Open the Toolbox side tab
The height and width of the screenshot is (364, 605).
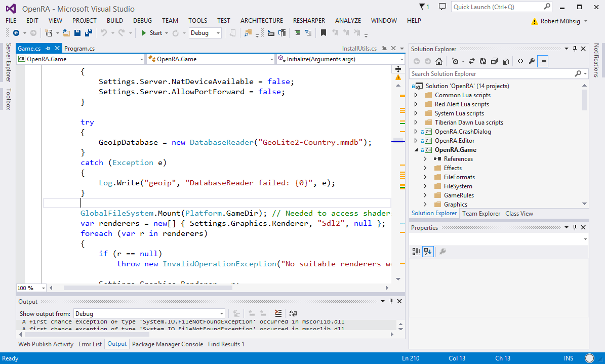(x=8, y=99)
